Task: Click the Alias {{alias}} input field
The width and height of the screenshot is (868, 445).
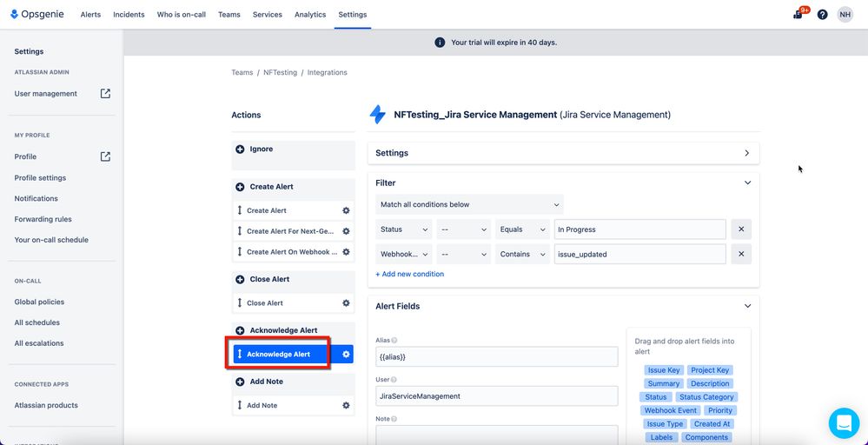Action: [496, 357]
